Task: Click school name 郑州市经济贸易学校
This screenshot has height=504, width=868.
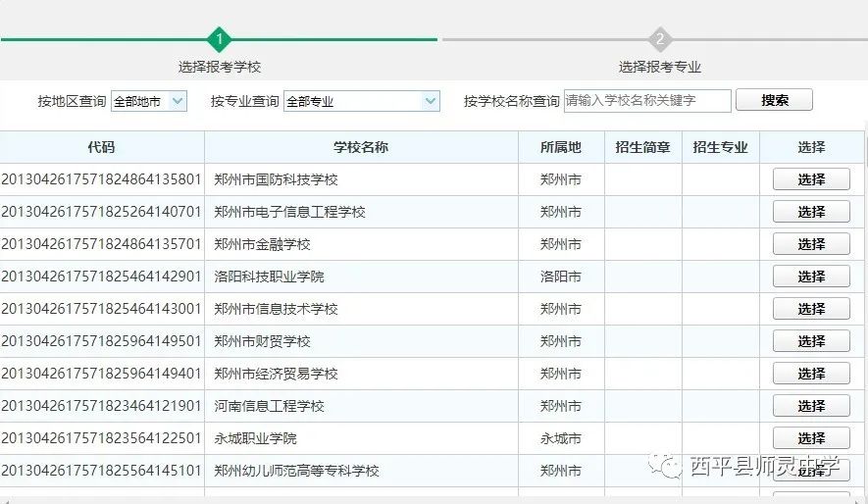Action: pos(276,374)
